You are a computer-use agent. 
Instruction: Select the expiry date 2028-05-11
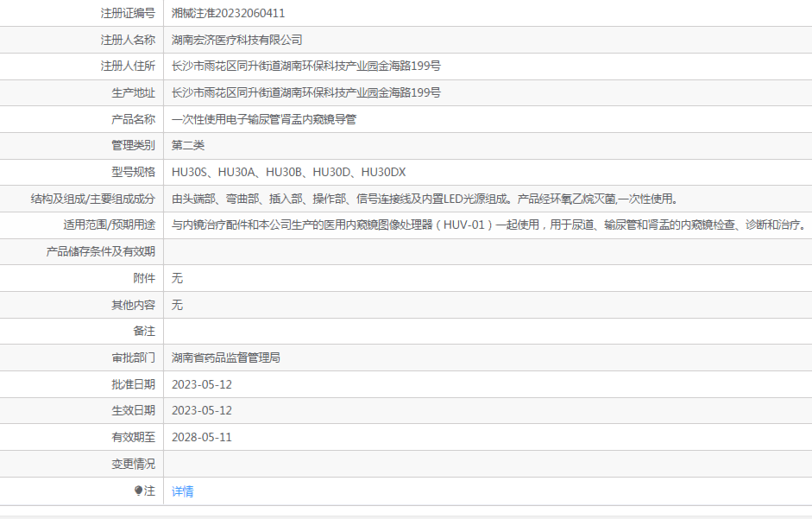201,438
